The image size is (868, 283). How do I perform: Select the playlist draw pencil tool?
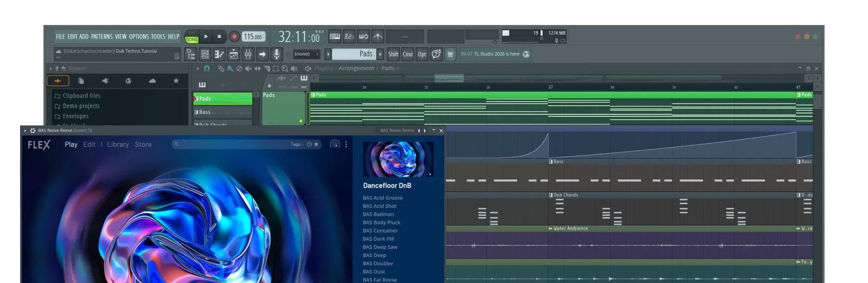[221, 68]
